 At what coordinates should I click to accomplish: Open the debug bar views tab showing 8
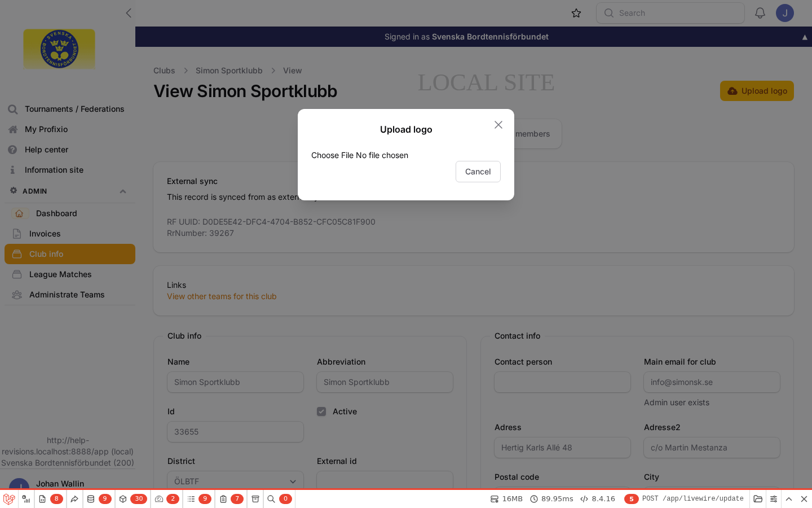[50, 499]
